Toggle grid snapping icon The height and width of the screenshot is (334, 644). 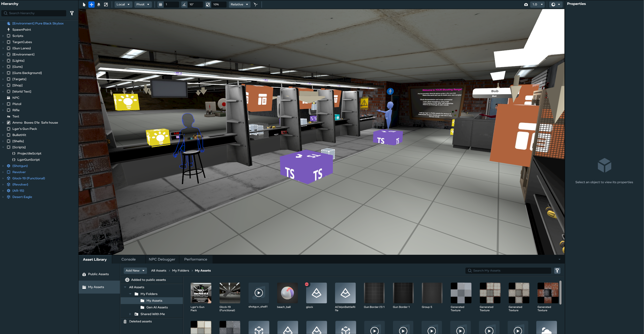tap(160, 4)
